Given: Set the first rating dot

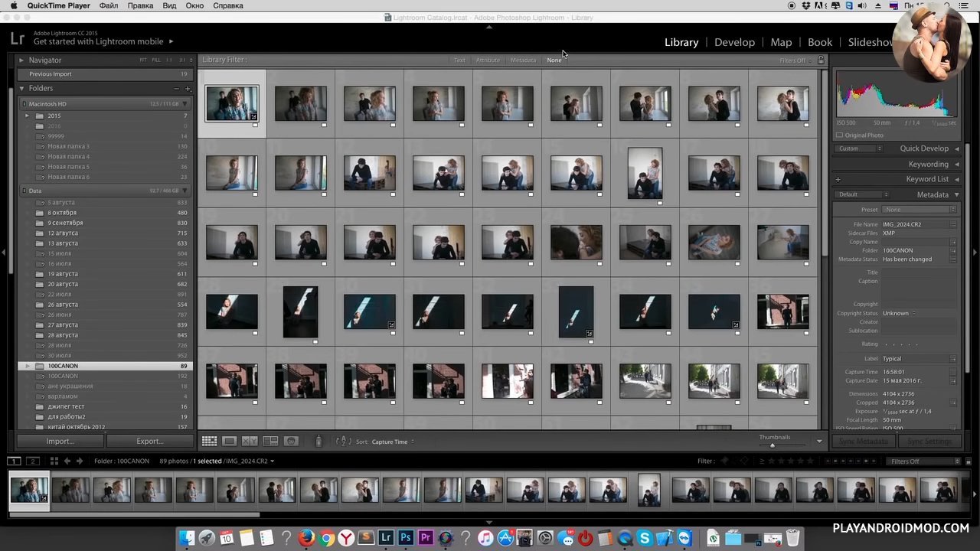Looking at the screenshot, I should coord(885,344).
